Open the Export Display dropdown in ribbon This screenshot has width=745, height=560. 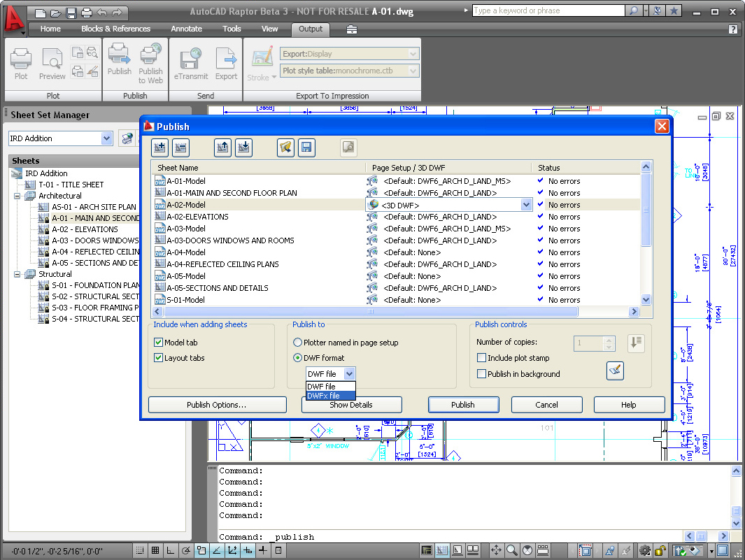point(413,54)
